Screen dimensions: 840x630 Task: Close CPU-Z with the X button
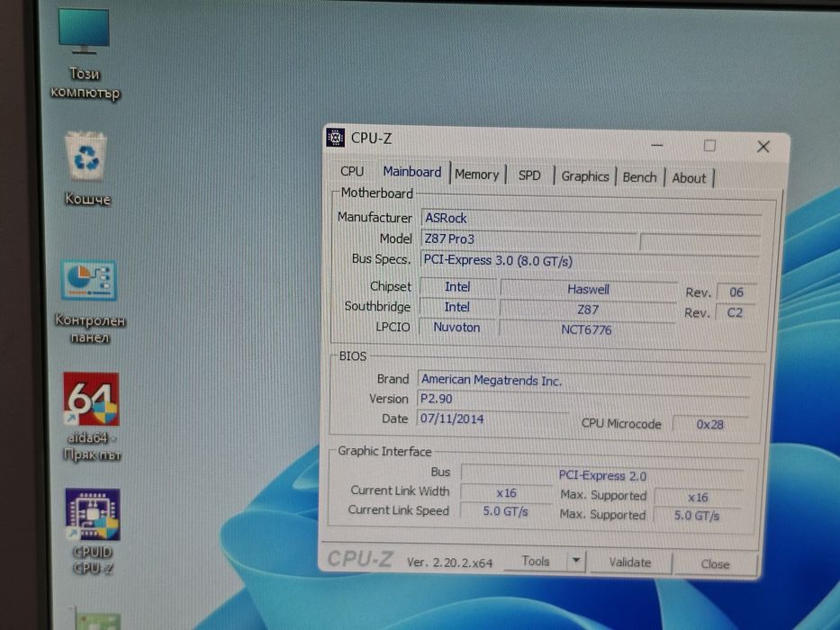[x=763, y=147]
